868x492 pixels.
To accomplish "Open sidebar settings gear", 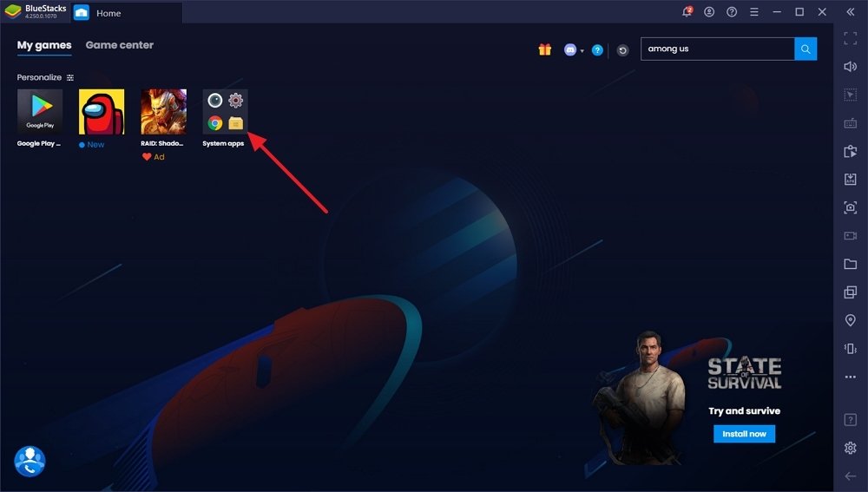I will (x=851, y=448).
